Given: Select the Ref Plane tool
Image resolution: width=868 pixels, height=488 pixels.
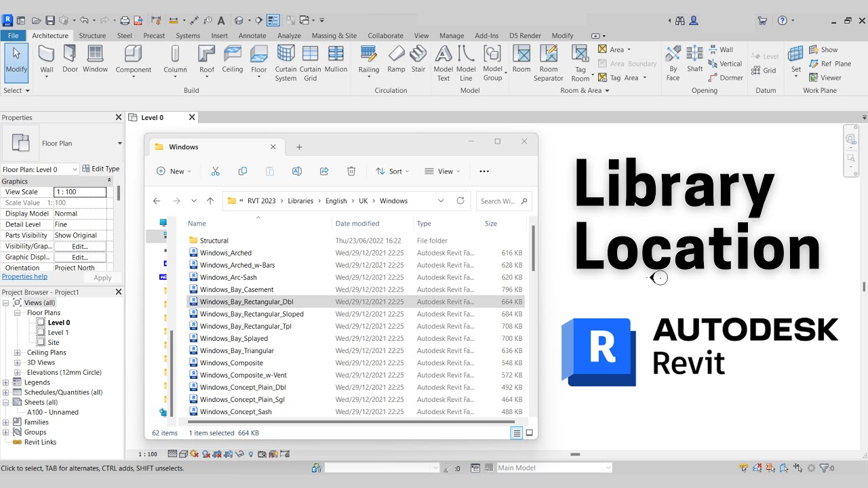Looking at the screenshot, I should click(830, 64).
